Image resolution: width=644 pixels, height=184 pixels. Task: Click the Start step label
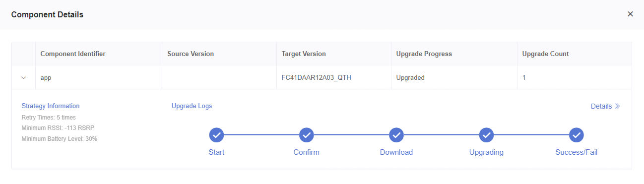pyautogui.click(x=216, y=152)
